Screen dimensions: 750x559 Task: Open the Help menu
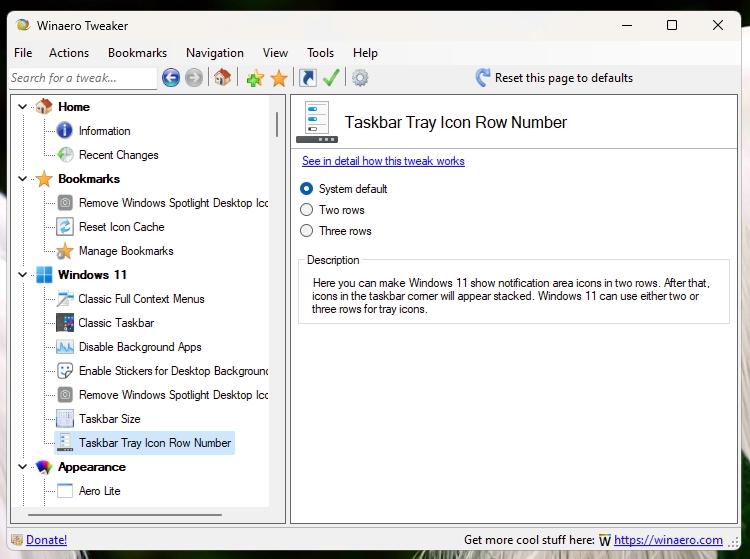pyautogui.click(x=365, y=53)
